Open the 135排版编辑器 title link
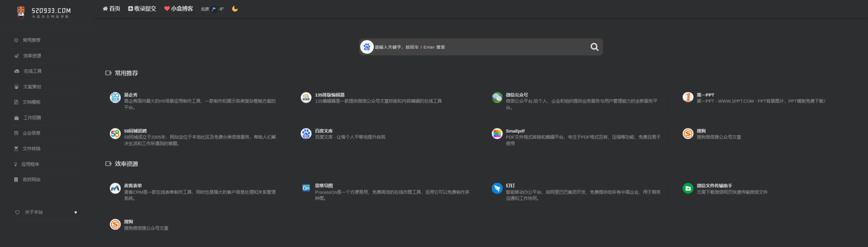This screenshot has width=868, height=247. [330, 95]
